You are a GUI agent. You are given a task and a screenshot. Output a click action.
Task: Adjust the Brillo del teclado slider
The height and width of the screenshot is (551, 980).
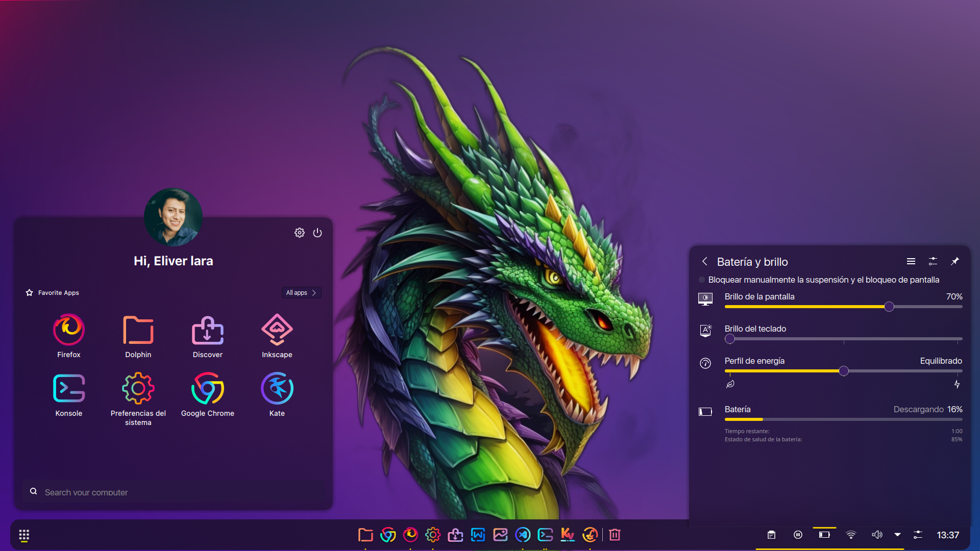pos(843,339)
